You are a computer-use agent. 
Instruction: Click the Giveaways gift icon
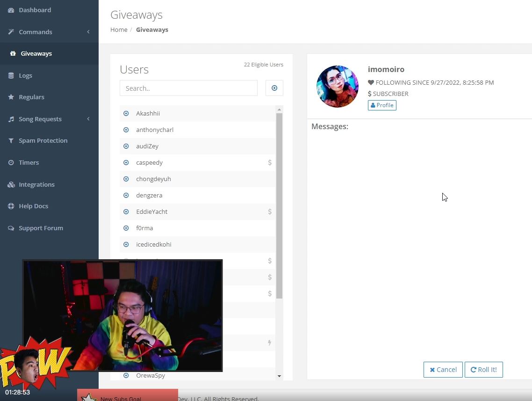point(13,53)
